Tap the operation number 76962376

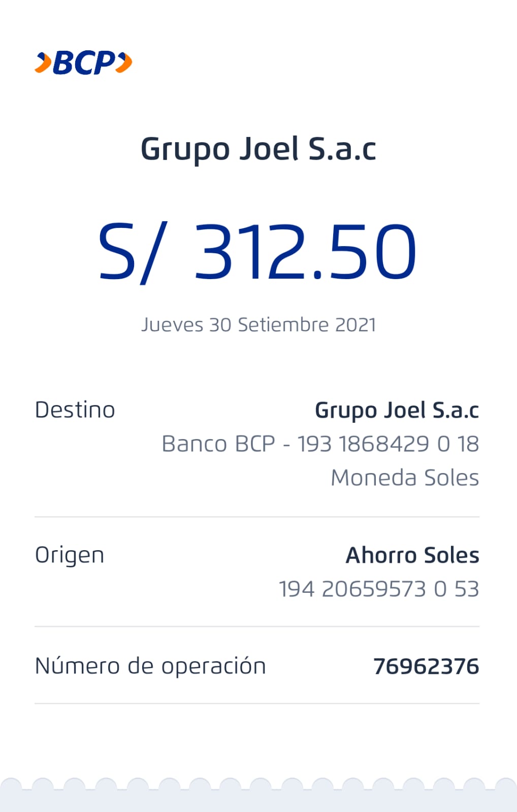(426, 666)
